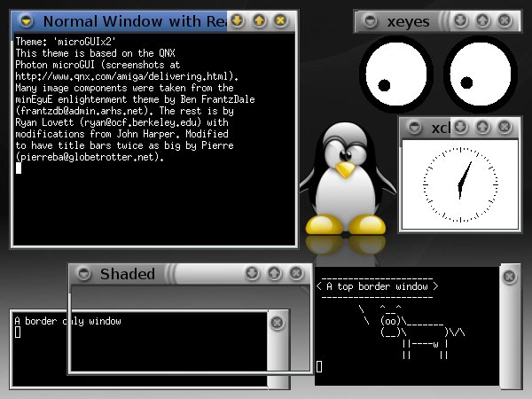Close the xclock window
The image size is (532, 399).
point(505,127)
